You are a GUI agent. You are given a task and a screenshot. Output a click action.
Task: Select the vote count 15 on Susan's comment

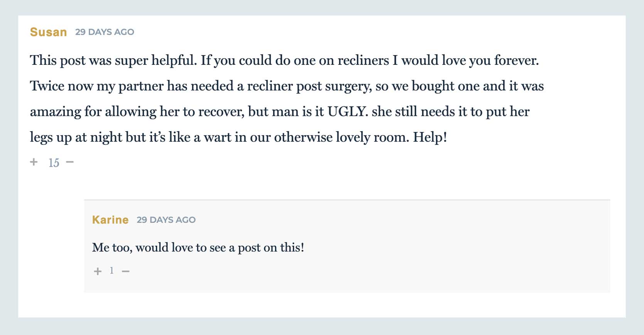(54, 163)
